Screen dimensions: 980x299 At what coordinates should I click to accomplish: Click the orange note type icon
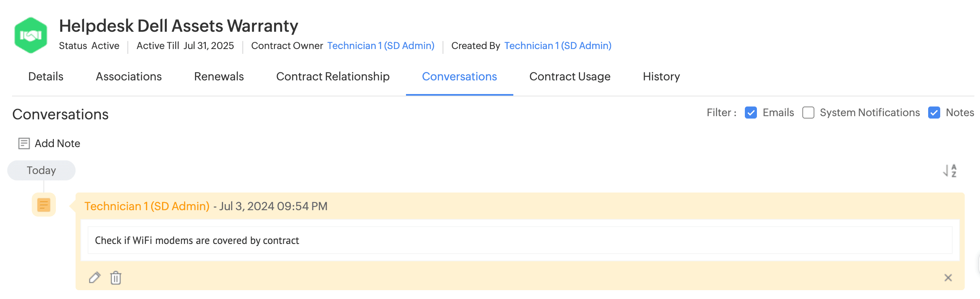[44, 205]
